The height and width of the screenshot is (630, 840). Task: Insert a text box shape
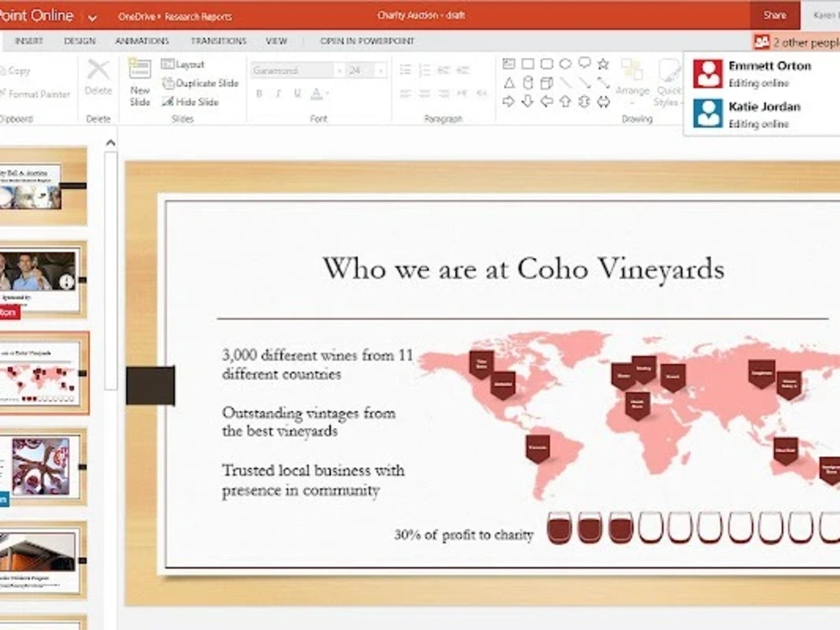[x=509, y=65]
